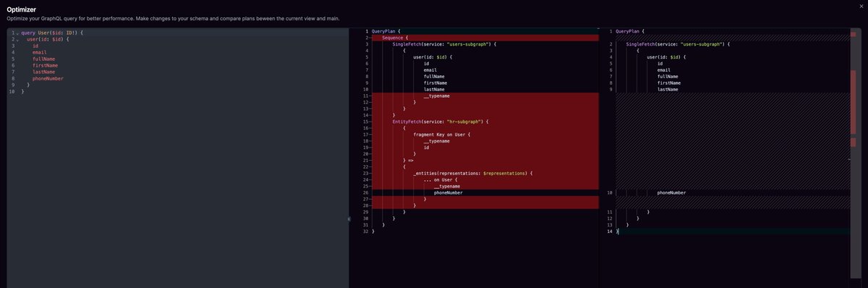This screenshot has width=868, height=288.
Task: Place cursor on 'fullName' in the query editor
Action: pyautogui.click(x=44, y=59)
